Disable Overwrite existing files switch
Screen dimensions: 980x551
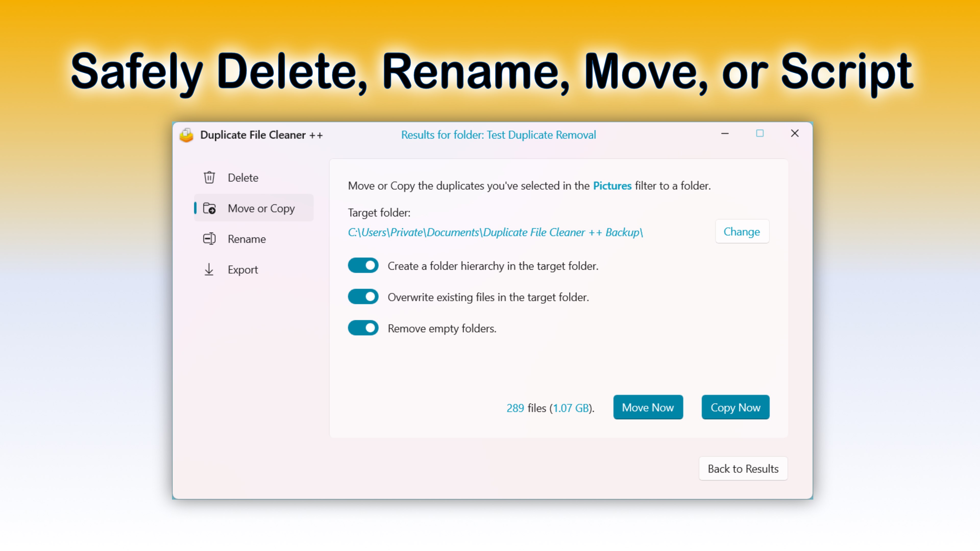click(x=363, y=297)
